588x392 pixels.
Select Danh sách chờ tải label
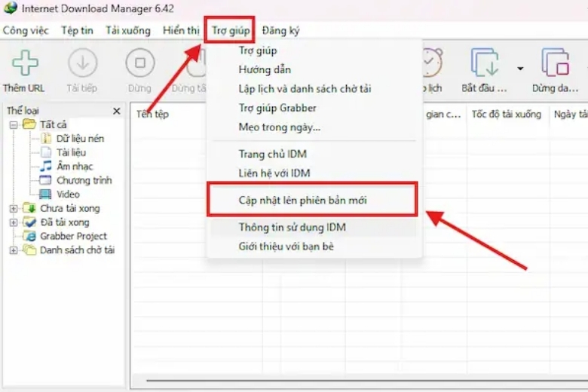(x=77, y=250)
